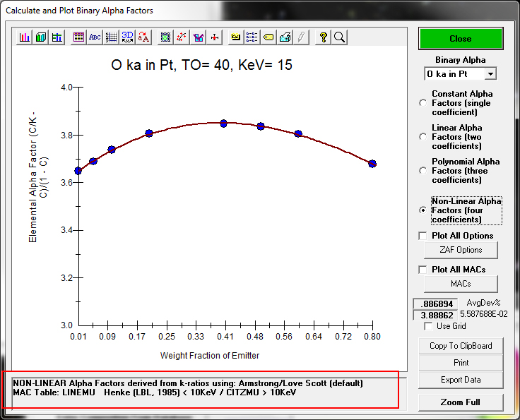Click the printer icon in the toolbar
520x420 pixels.
coord(285,37)
